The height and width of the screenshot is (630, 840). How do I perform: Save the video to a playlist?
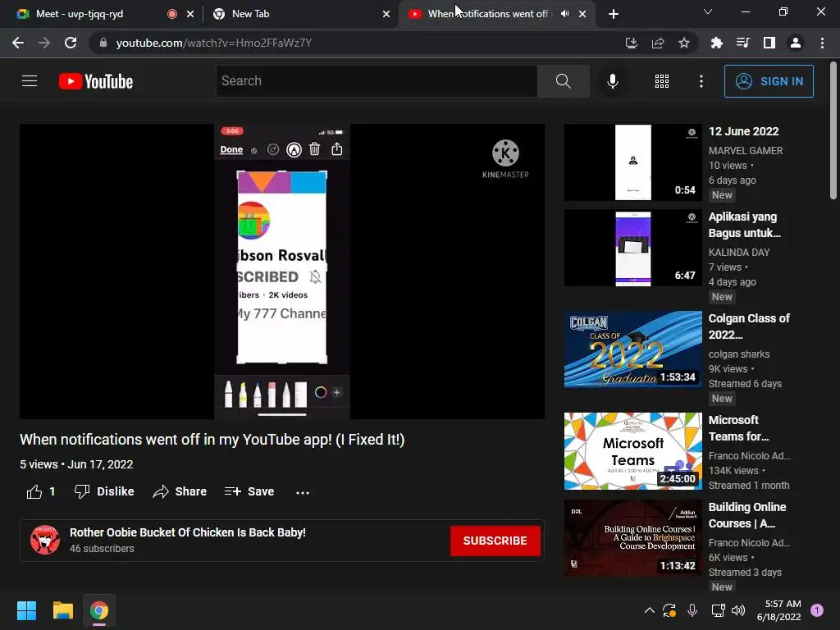pos(249,491)
